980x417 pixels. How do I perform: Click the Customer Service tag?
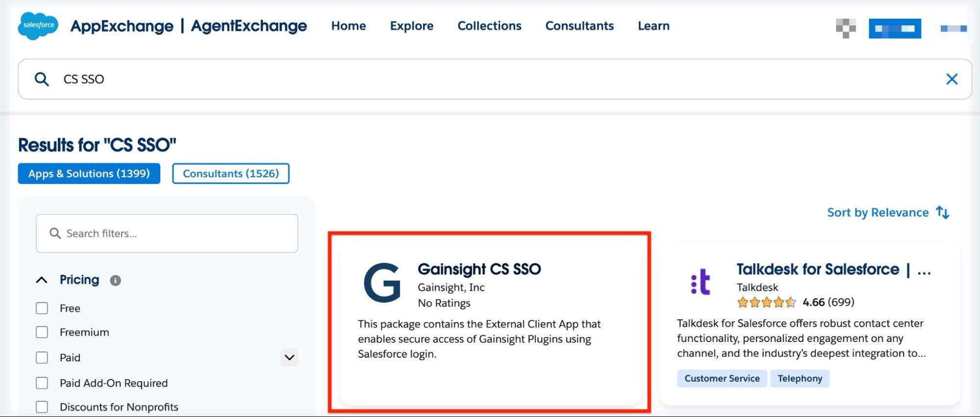click(722, 378)
